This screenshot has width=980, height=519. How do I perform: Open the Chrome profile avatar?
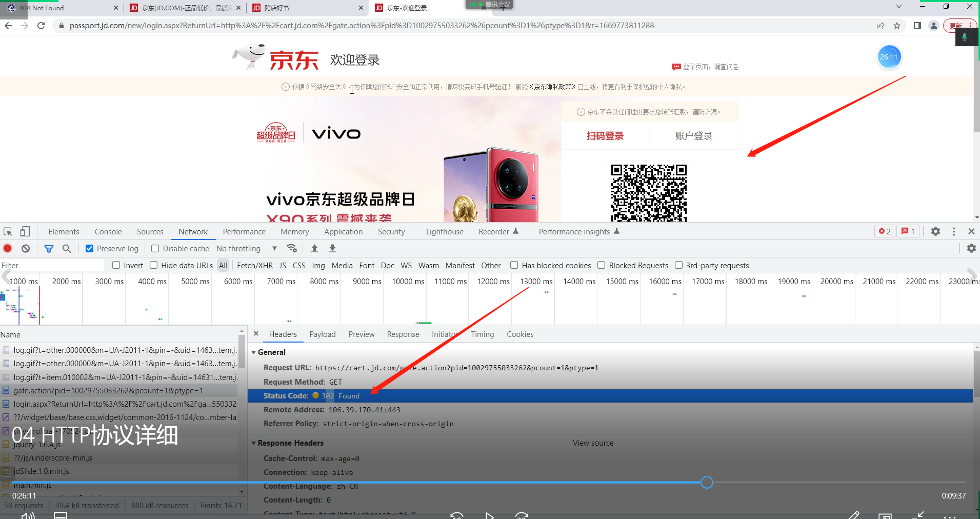tap(934, 26)
